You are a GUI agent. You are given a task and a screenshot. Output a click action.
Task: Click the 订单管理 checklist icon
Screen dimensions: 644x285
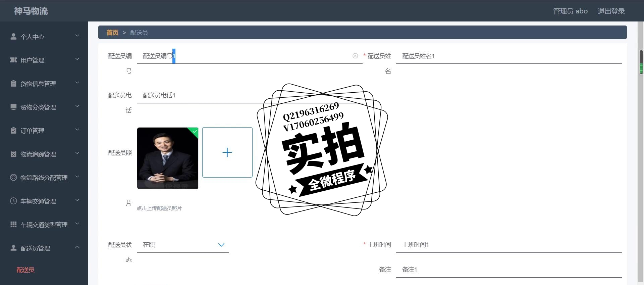13,130
